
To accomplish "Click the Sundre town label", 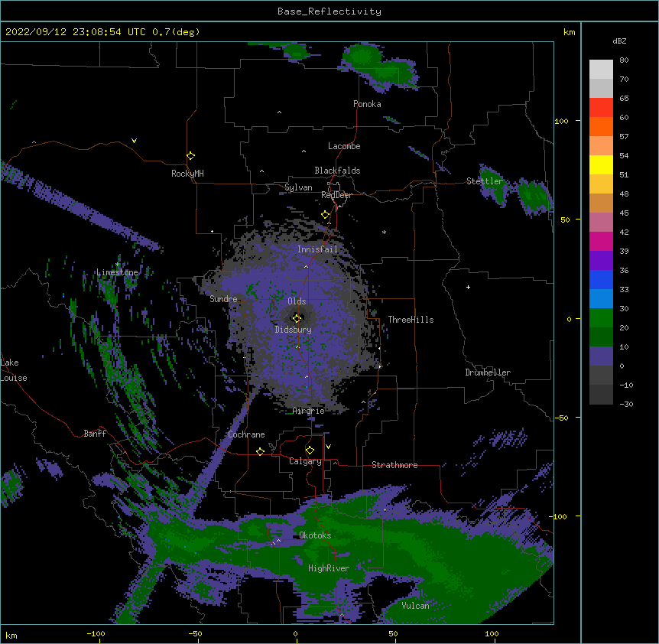I will [223, 299].
